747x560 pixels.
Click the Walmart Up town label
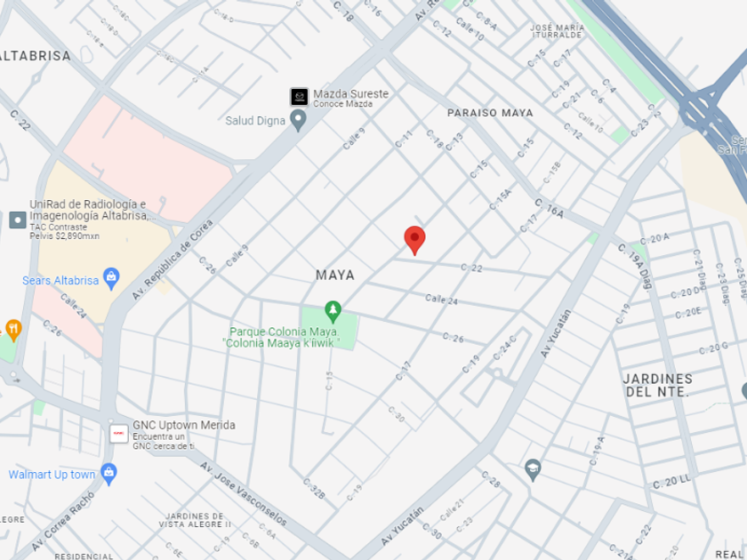click(x=52, y=475)
